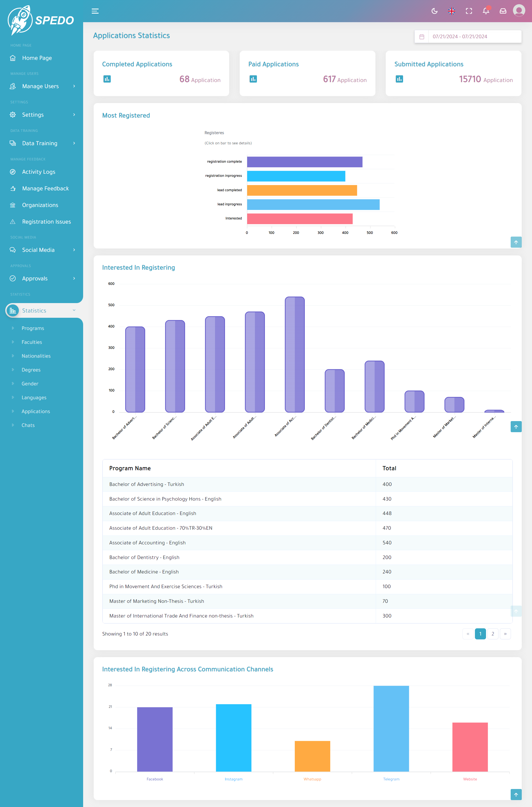Open the inbox tray icon
Viewport: 532px width, 807px height.
coord(503,11)
